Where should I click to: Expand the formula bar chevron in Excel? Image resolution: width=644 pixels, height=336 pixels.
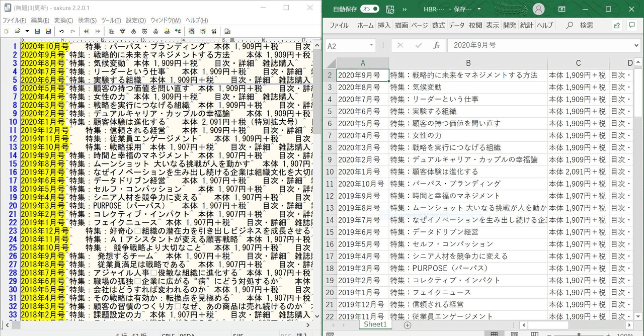pos(636,45)
